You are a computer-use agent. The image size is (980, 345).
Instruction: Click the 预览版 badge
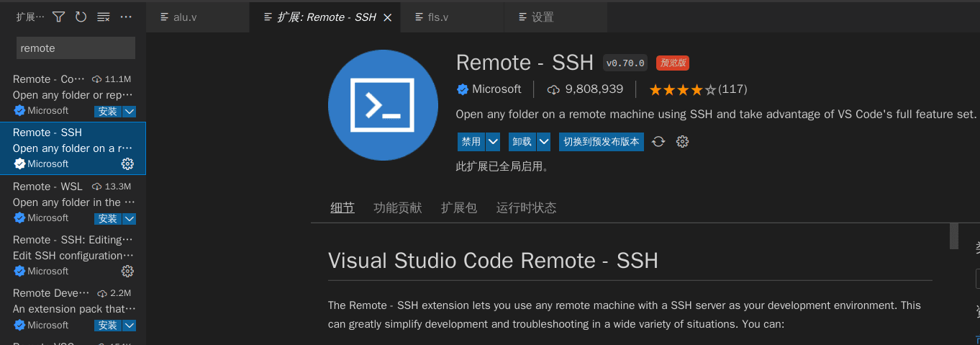click(x=673, y=63)
